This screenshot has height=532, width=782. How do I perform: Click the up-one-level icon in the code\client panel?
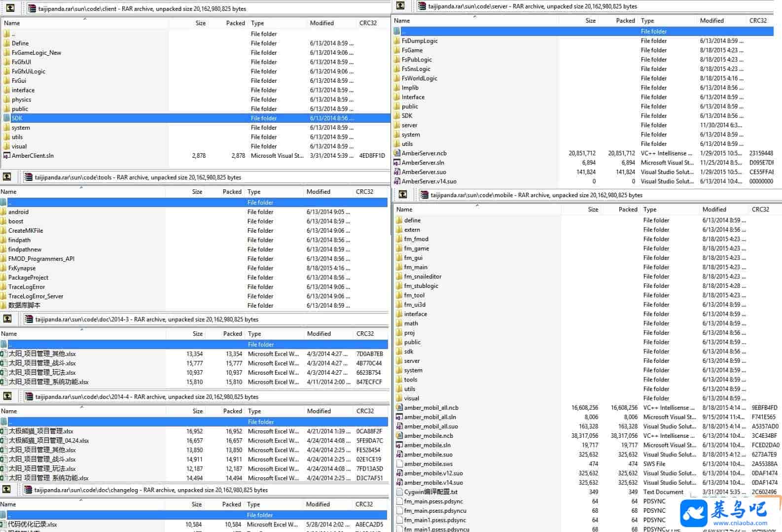(10, 8)
